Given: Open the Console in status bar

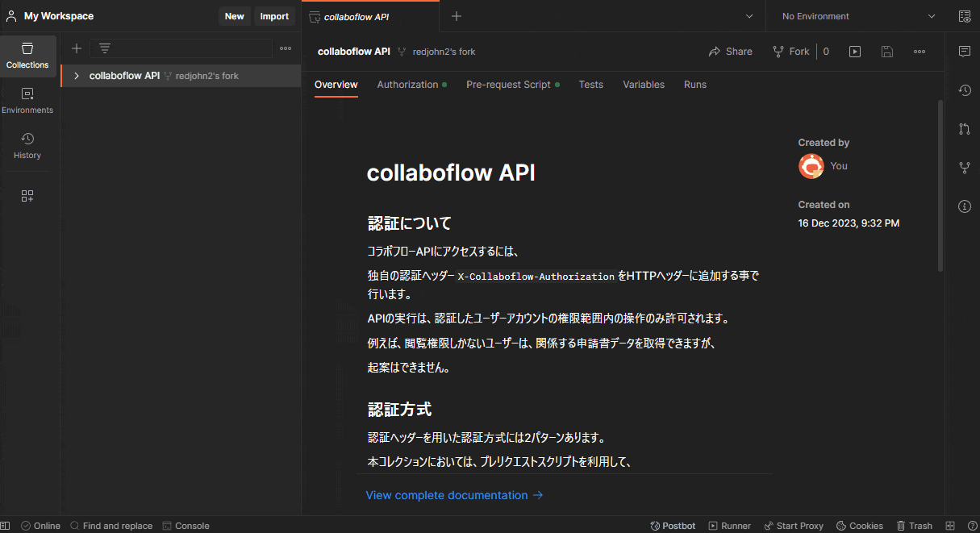Looking at the screenshot, I should coord(186,526).
